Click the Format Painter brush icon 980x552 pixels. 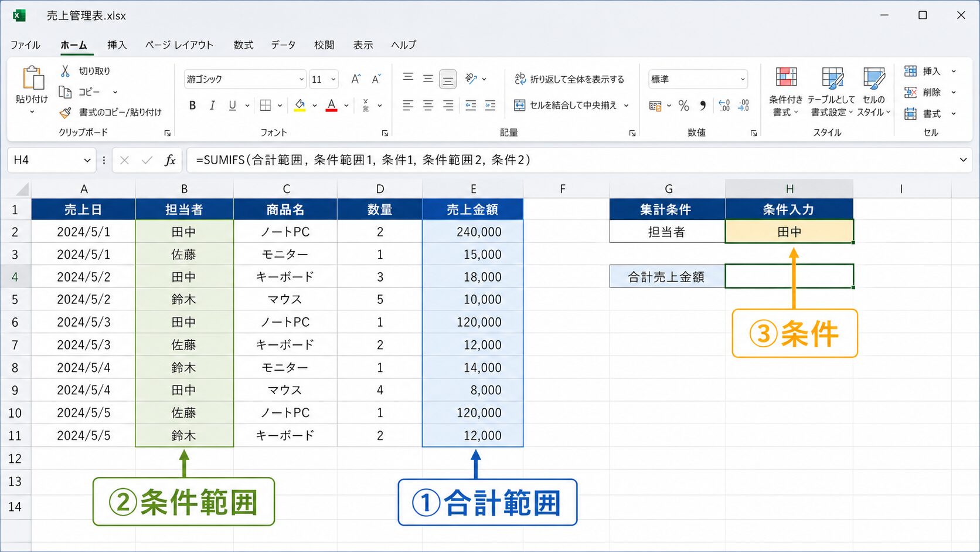pyautogui.click(x=65, y=112)
